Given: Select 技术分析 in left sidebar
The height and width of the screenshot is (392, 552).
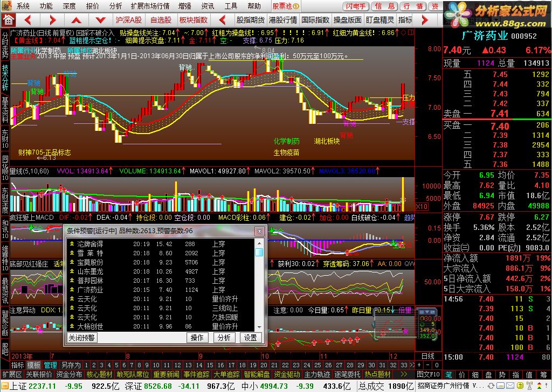Looking at the screenshot, I should (x=5, y=78).
